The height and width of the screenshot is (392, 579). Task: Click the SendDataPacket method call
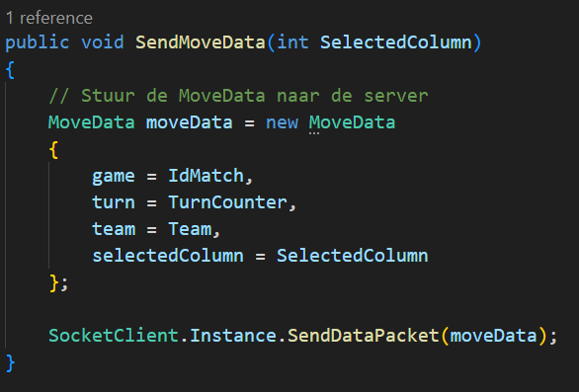(x=364, y=336)
